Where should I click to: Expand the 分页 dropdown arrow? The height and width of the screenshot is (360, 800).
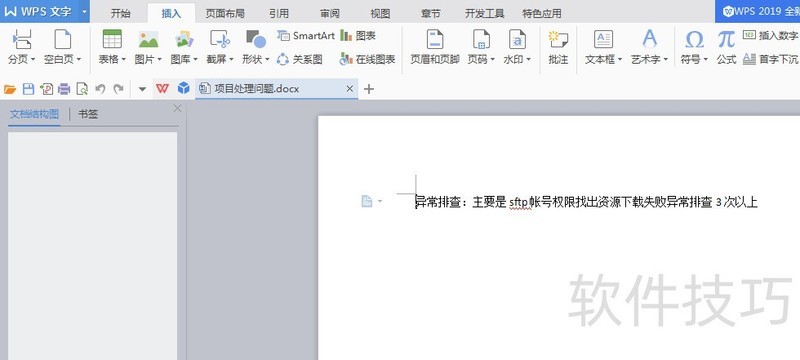click(x=33, y=60)
